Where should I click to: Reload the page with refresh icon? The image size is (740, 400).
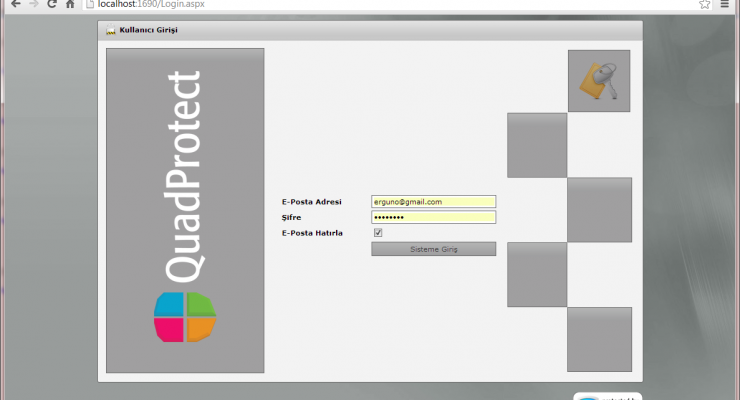pos(52,4)
